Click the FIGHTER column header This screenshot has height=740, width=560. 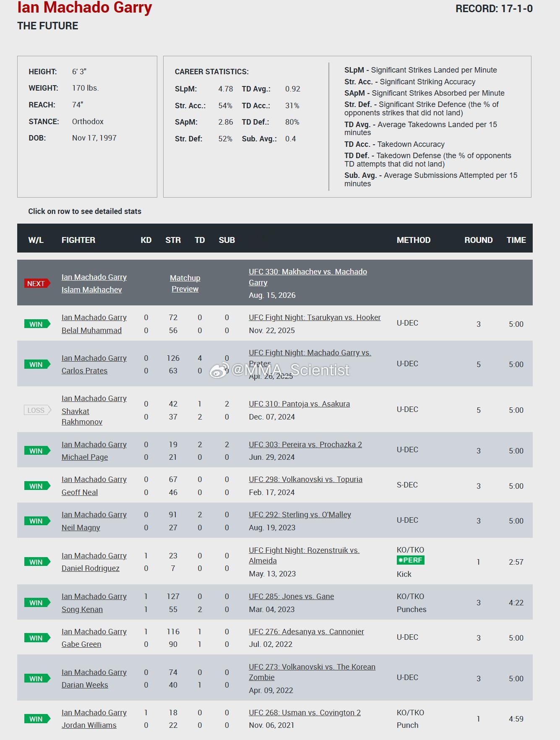tap(78, 240)
